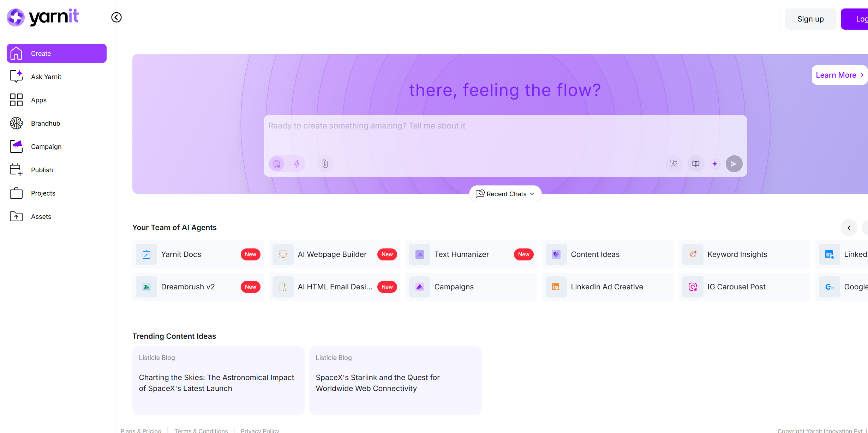Click the purple sparkle icon in prompt box
The width and height of the screenshot is (868, 433).
[x=715, y=164]
